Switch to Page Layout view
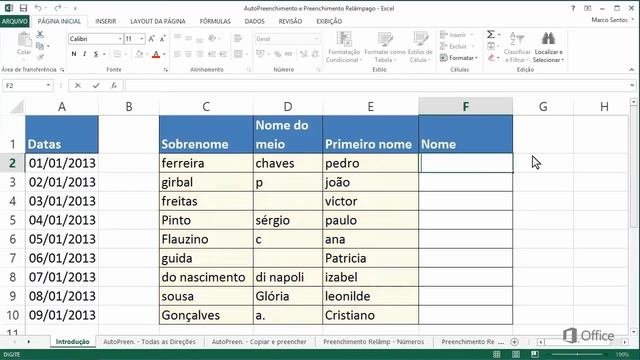Image resolution: width=640 pixels, height=360 pixels. click(516, 354)
